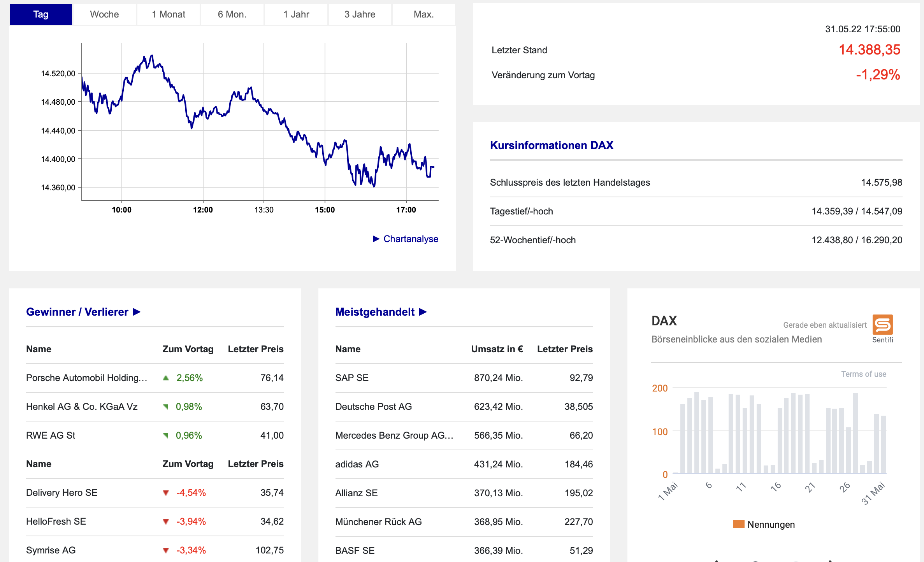924x562 pixels.
Task: Select the Max. chart range
Action: pos(423,14)
